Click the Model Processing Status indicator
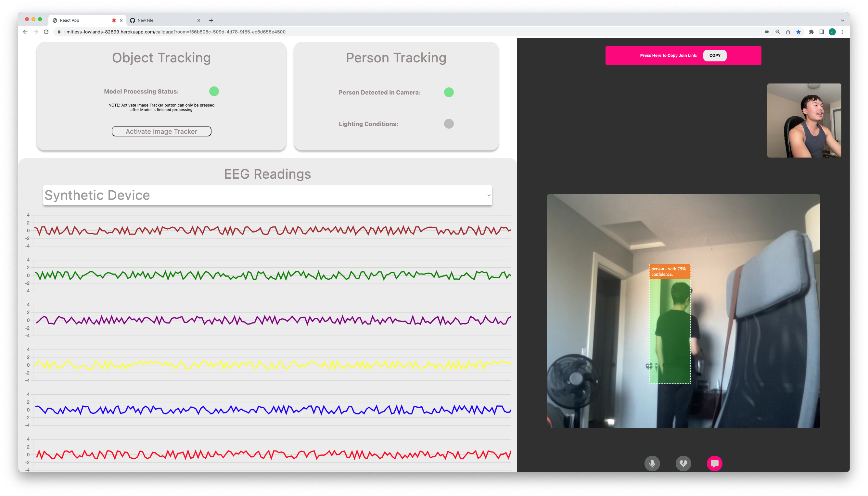Screen dimensions: 868x496 tap(214, 91)
